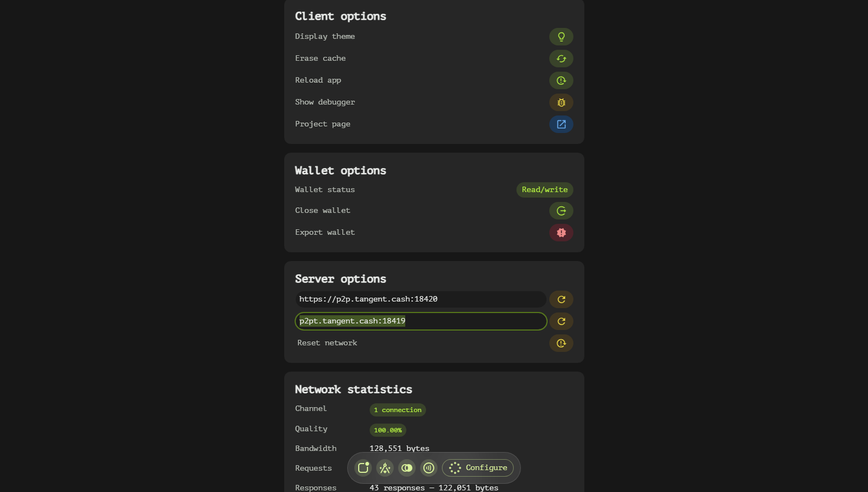
Task: Open the compass tool tab in bottom bar
Action: (385, 468)
